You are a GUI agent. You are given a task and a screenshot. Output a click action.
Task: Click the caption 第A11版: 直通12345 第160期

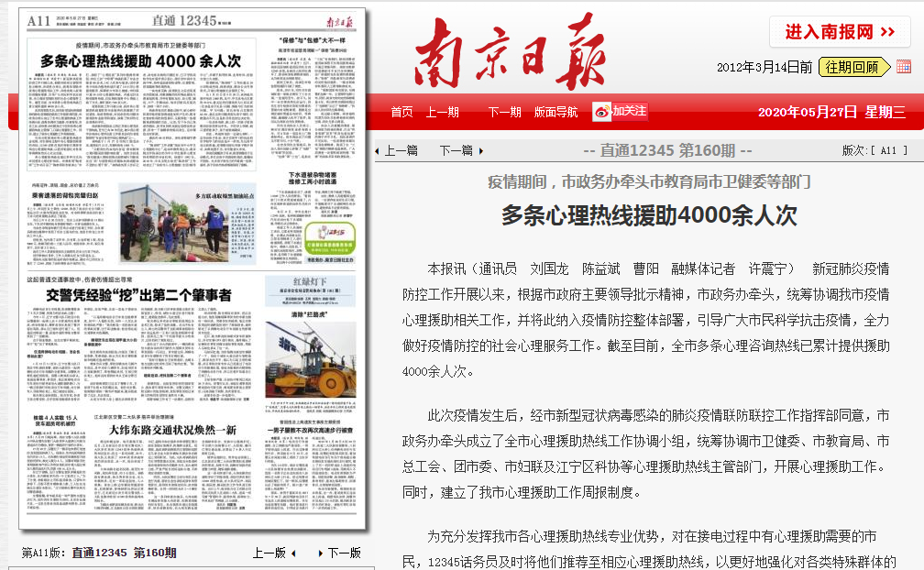99,553
